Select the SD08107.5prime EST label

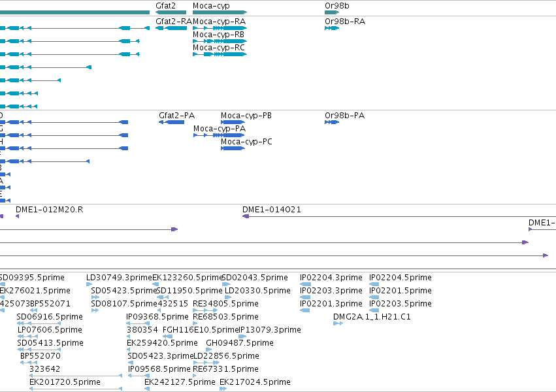pos(124,304)
